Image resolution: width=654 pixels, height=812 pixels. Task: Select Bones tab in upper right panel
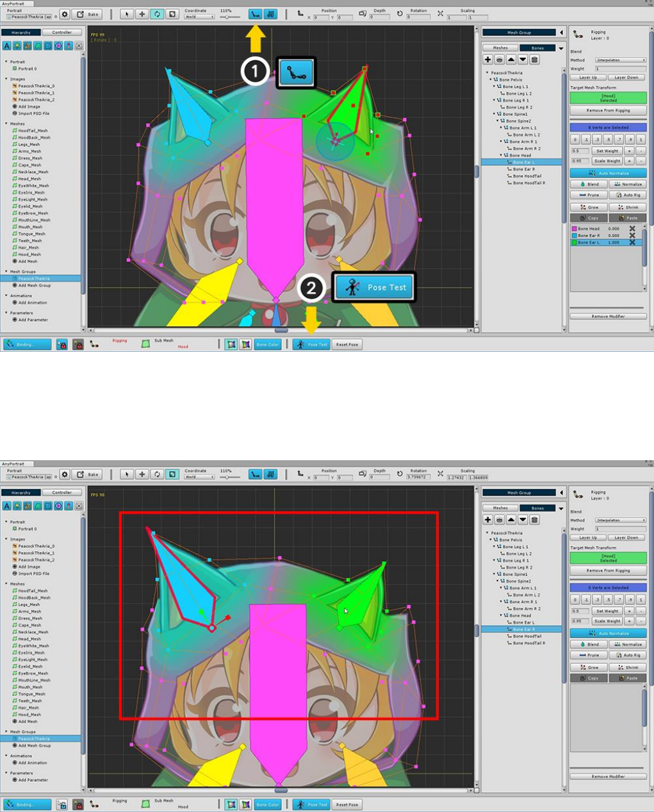(537, 48)
